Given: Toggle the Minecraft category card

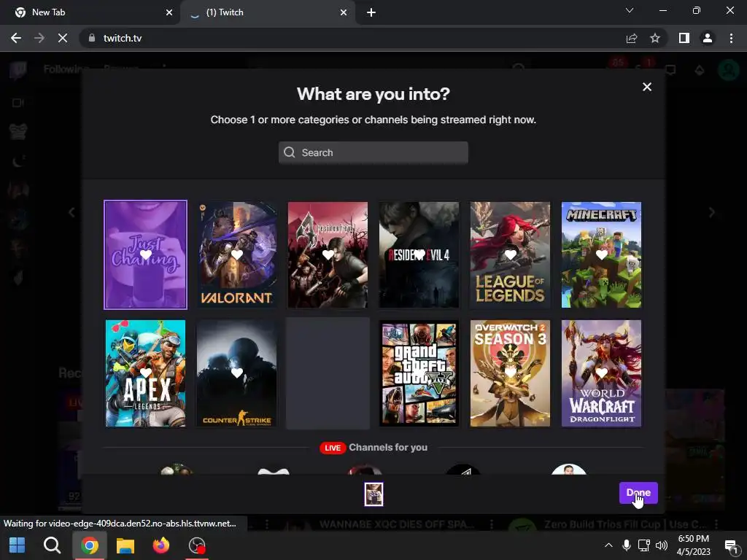Looking at the screenshot, I should [601, 254].
